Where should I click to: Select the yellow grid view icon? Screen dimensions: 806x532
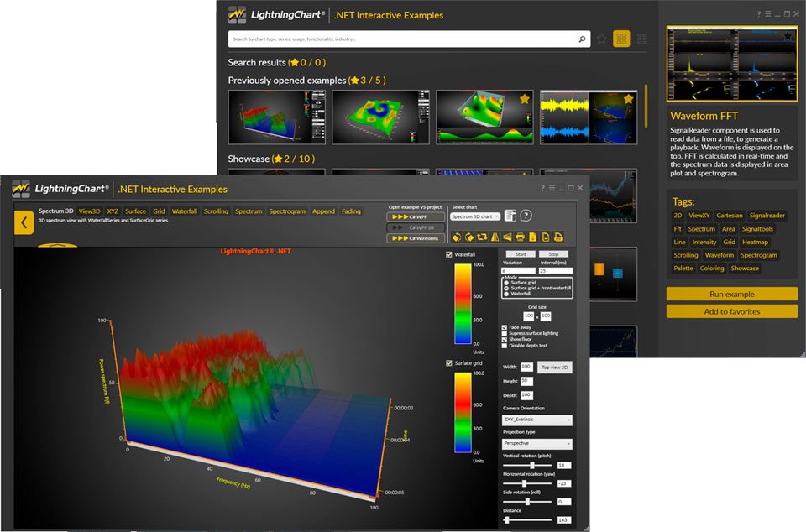pos(621,39)
